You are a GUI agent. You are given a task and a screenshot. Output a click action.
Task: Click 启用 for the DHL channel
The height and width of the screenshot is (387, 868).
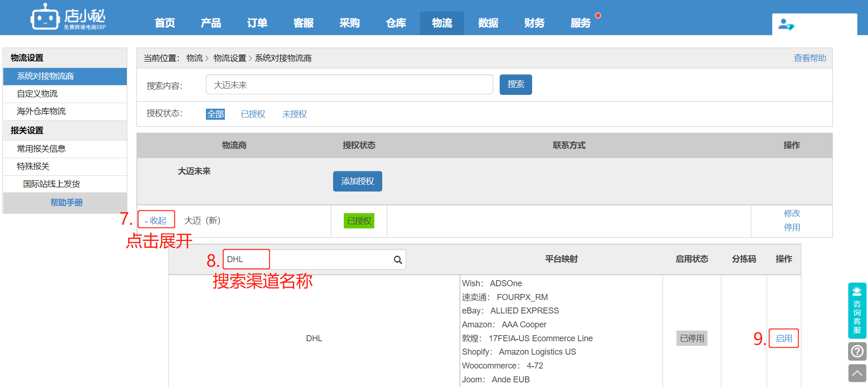tap(784, 338)
